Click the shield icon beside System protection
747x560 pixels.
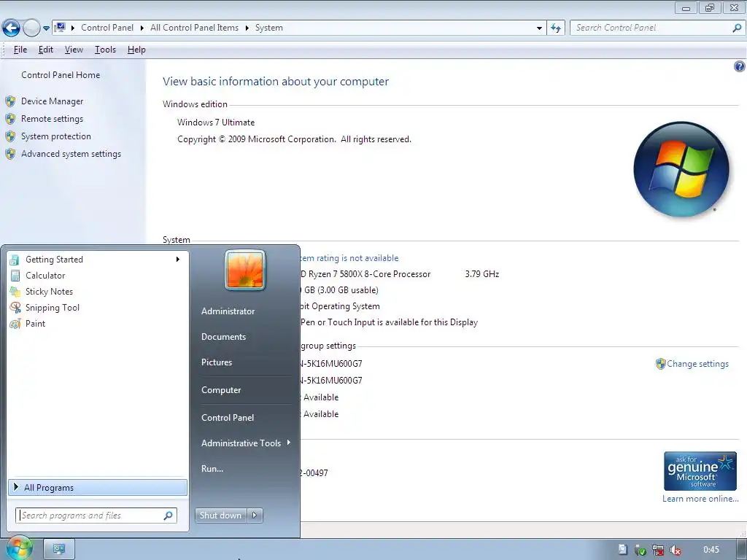10,136
